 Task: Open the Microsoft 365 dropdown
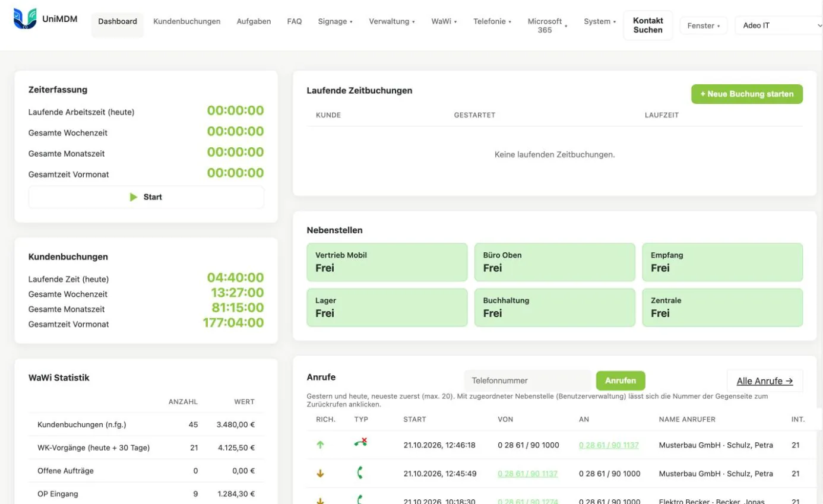547,26
